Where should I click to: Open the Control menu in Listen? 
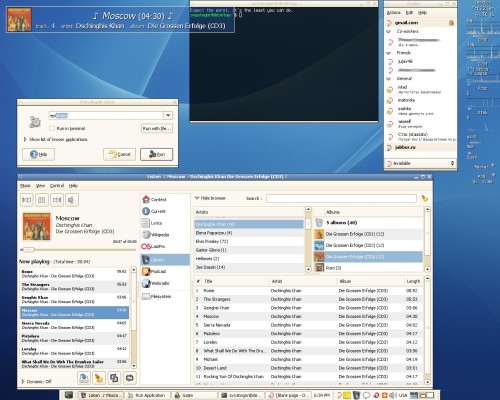coord(57,186)
